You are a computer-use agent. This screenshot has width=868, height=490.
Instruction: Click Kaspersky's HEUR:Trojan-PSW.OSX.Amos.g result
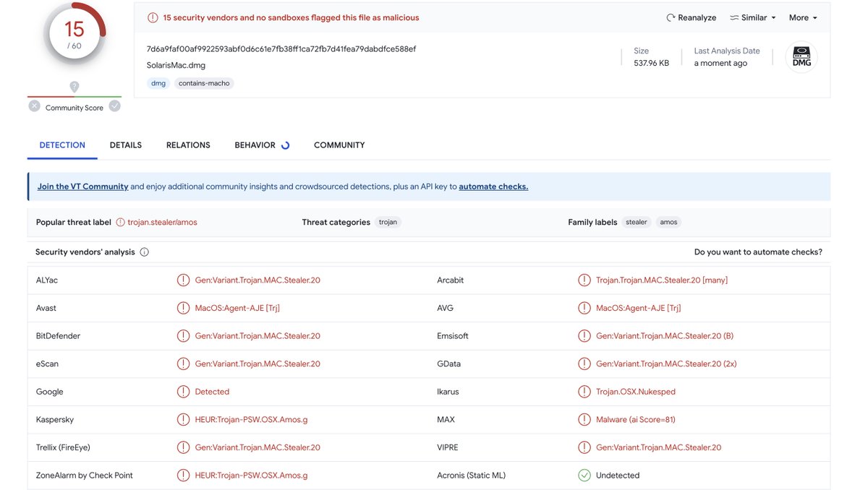pos(251,420)
